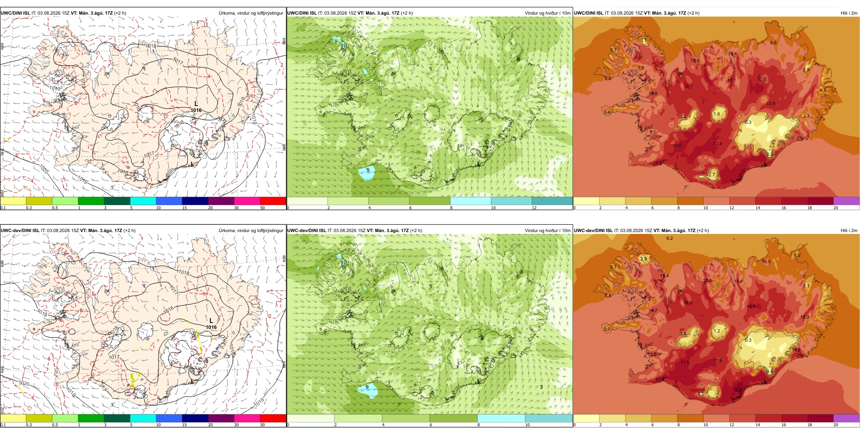The width and height of the screenshot is (868, 434).
Task: Click red 50 swatch in UWC precipitation legend
Action: tap(273, 201)
